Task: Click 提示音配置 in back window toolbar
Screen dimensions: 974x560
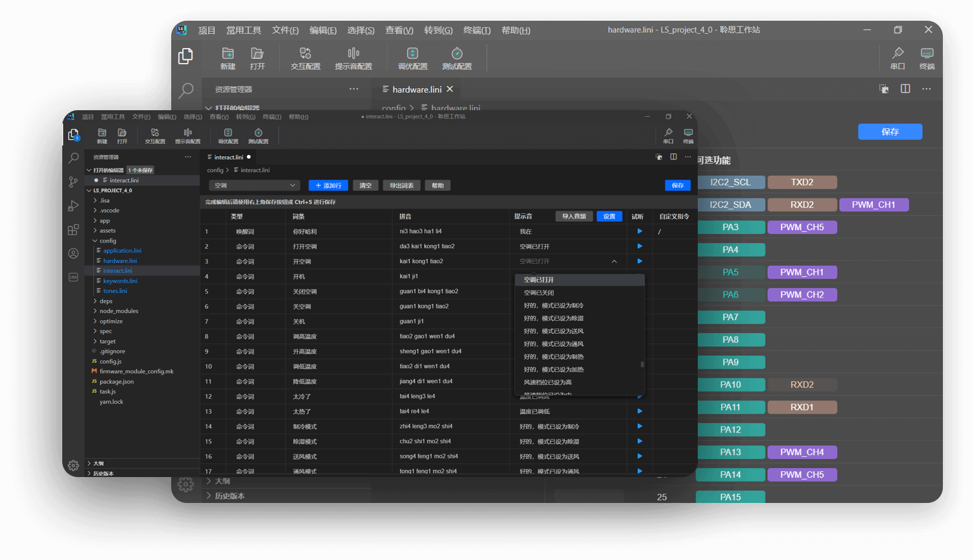Action: point(353,58)
